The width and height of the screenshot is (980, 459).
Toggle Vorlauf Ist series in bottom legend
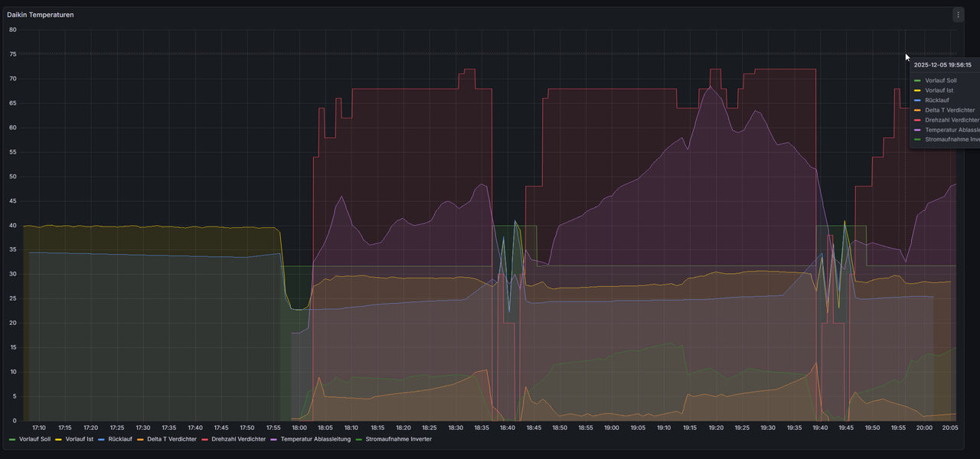click(x=79, y=439)
